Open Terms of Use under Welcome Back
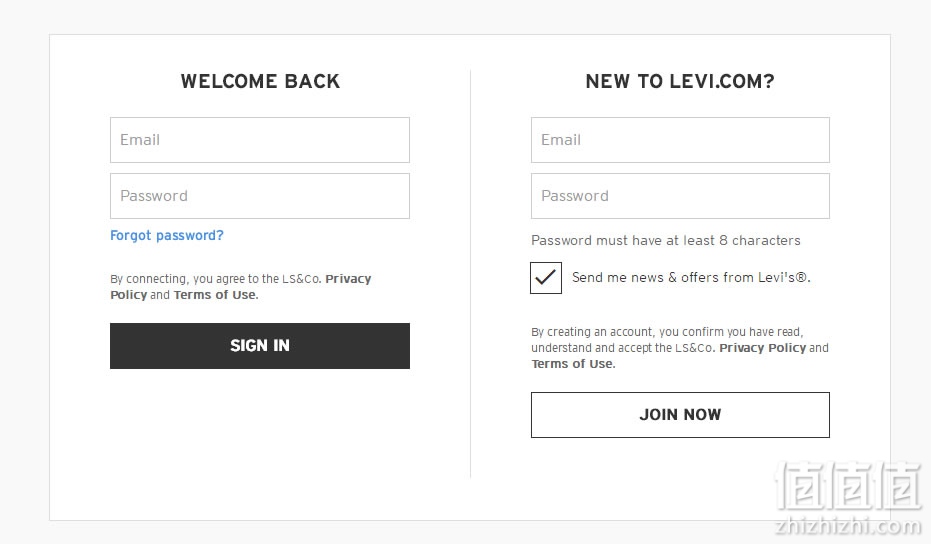 point(215,295)
